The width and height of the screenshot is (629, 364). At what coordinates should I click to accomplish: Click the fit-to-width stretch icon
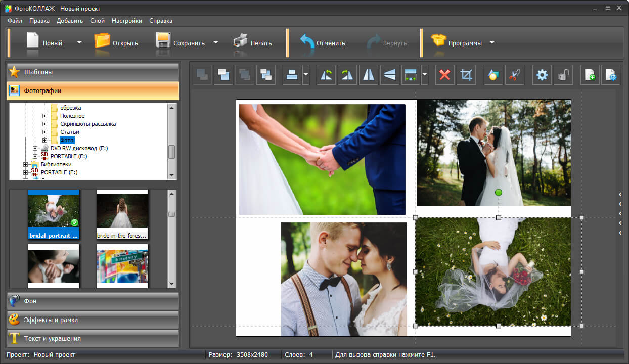[x=411, y=75]
